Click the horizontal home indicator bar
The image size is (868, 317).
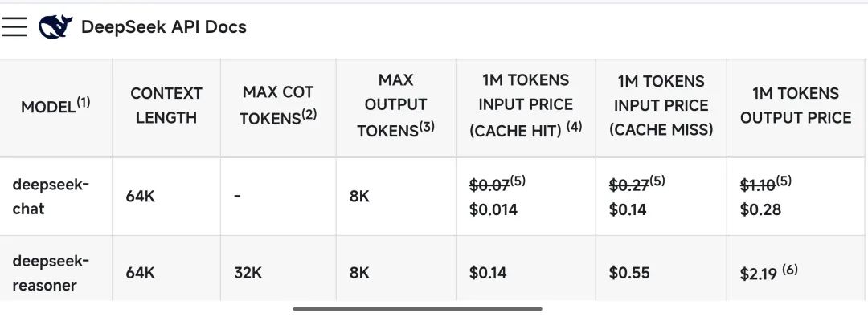(x=417, y=309)
